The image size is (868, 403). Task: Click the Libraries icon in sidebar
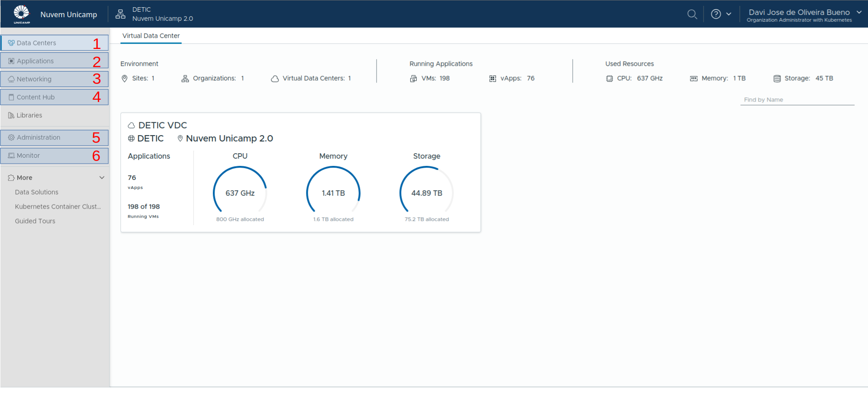coord(11,116)
